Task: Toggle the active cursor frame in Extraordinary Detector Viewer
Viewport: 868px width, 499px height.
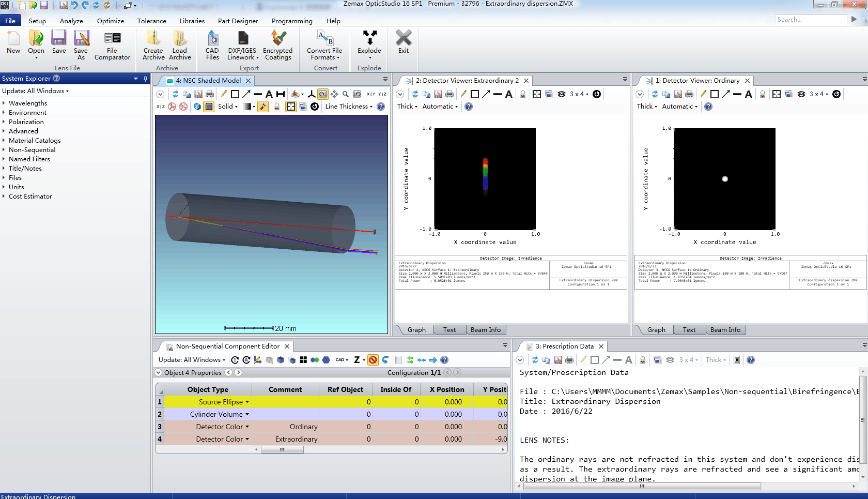Action: coord(537,94)
